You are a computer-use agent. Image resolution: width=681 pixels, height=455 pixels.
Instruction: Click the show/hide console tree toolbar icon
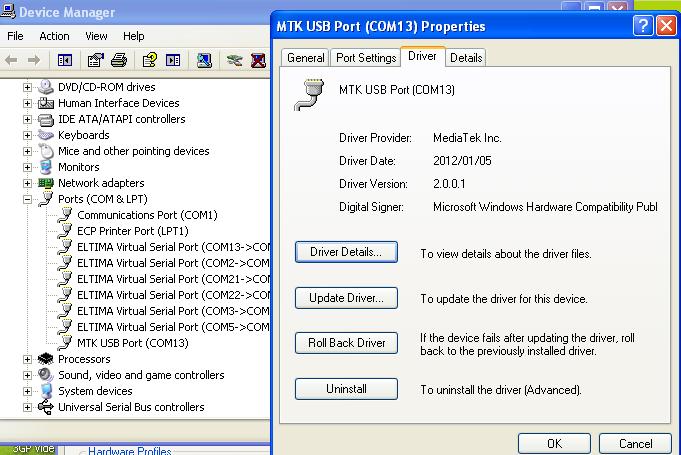(x=65, y=60)
